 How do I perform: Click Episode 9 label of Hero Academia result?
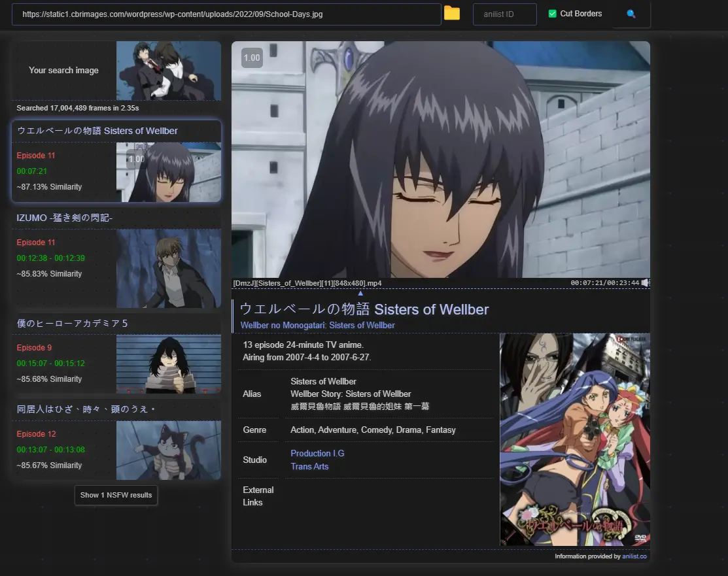pos(35,348)
